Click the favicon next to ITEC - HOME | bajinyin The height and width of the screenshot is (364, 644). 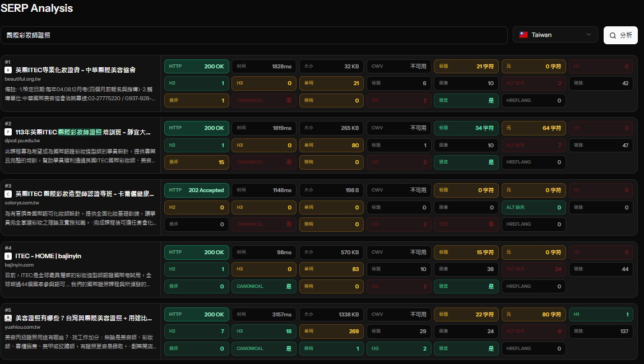[8, 256]
